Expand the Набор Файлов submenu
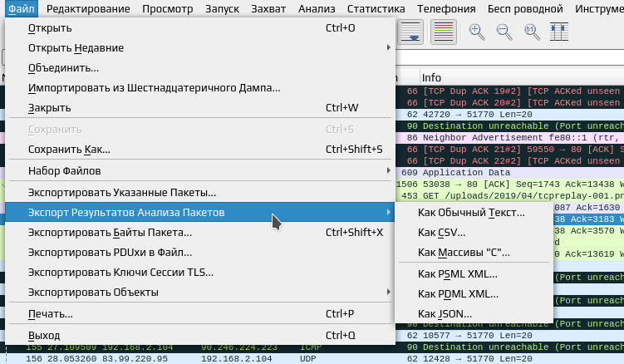The image size is (624, 364). pyautogui.click(x=200, y=170)
